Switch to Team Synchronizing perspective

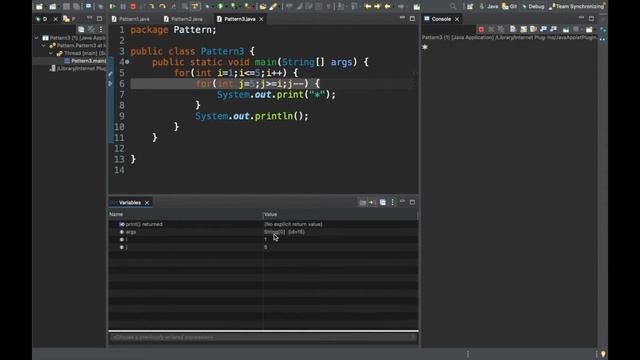(x=576, y=7)
